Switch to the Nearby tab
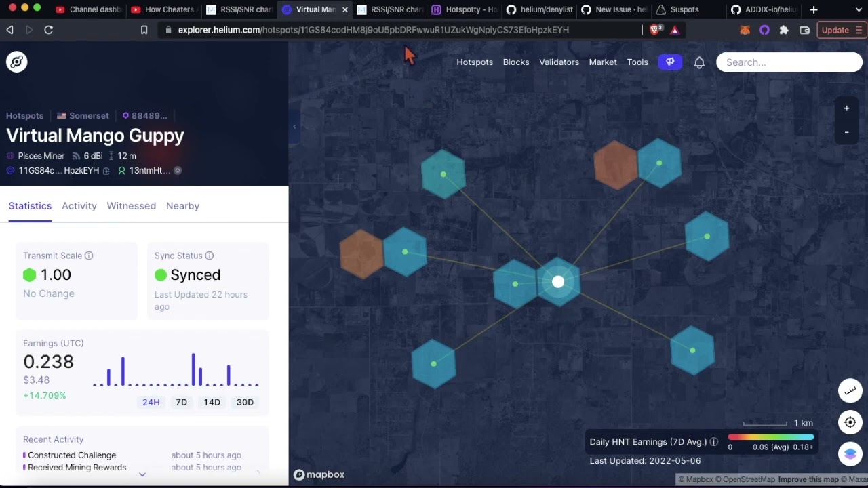The width and height of the screenshot is (868, 488). pos(182,206)
